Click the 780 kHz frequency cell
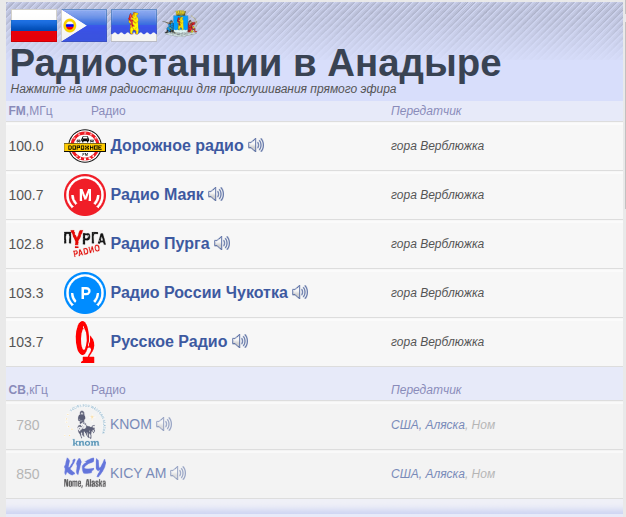 28,425
